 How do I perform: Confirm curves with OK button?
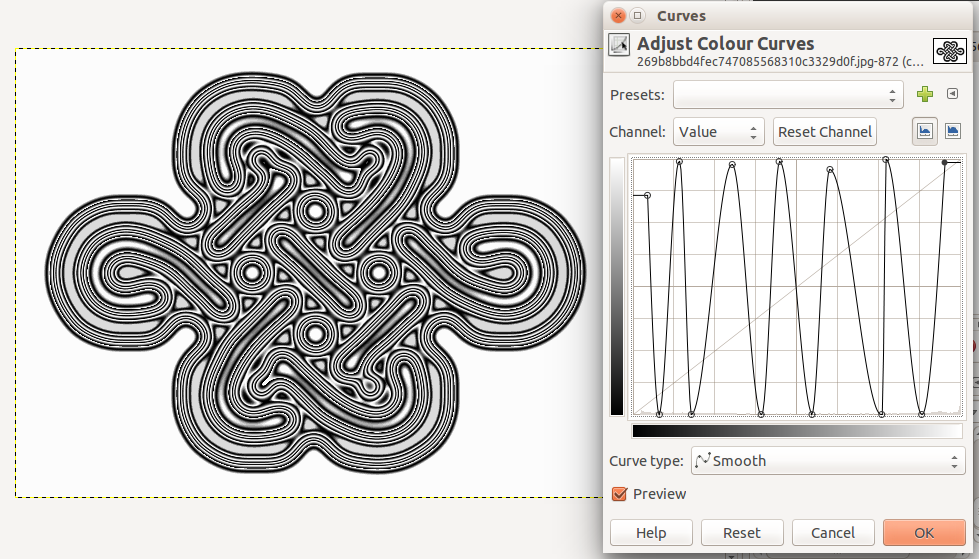924,533
